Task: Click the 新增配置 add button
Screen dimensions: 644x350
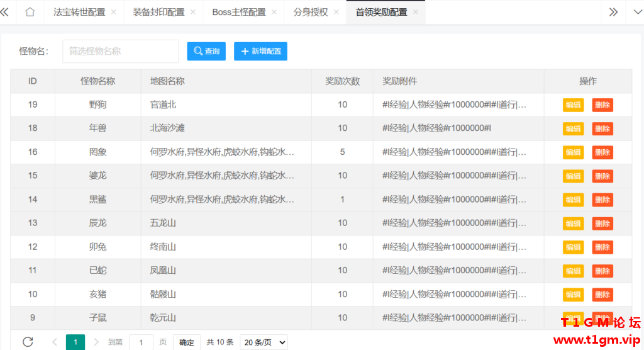Action: 260,51
